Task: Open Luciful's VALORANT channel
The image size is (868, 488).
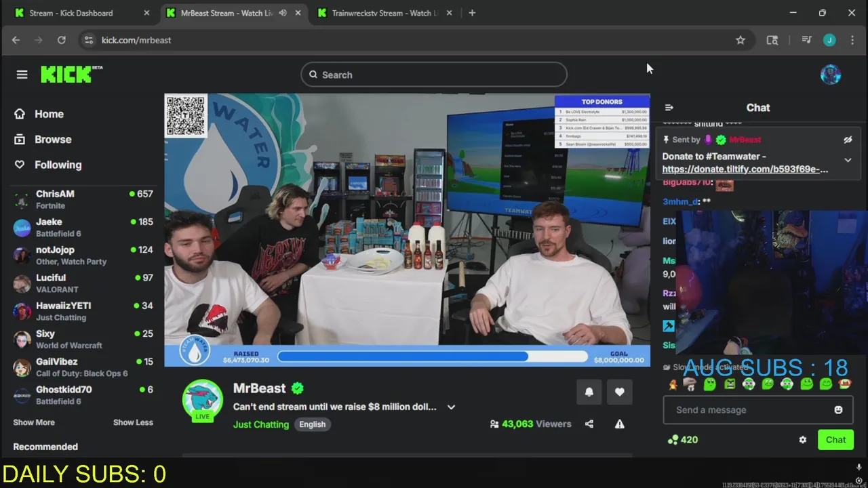Action: tap(83, 283)
